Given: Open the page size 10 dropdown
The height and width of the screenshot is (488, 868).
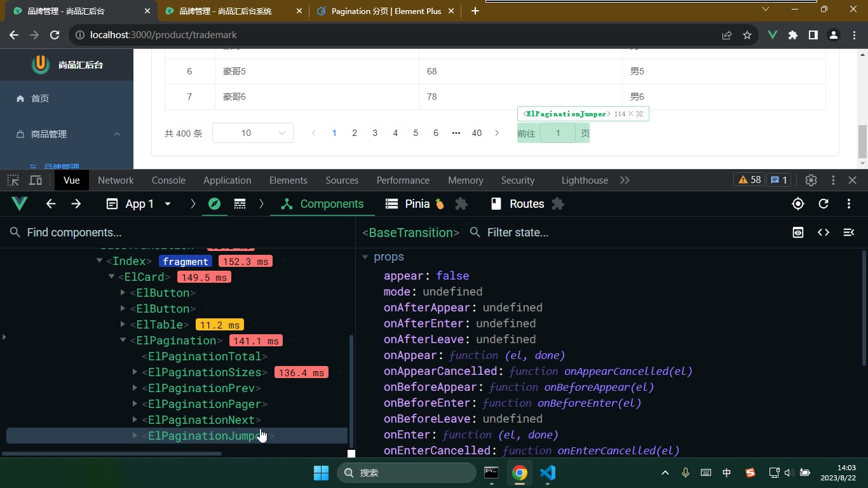Looking at the screenshot, I should click(x=253, y=133).
